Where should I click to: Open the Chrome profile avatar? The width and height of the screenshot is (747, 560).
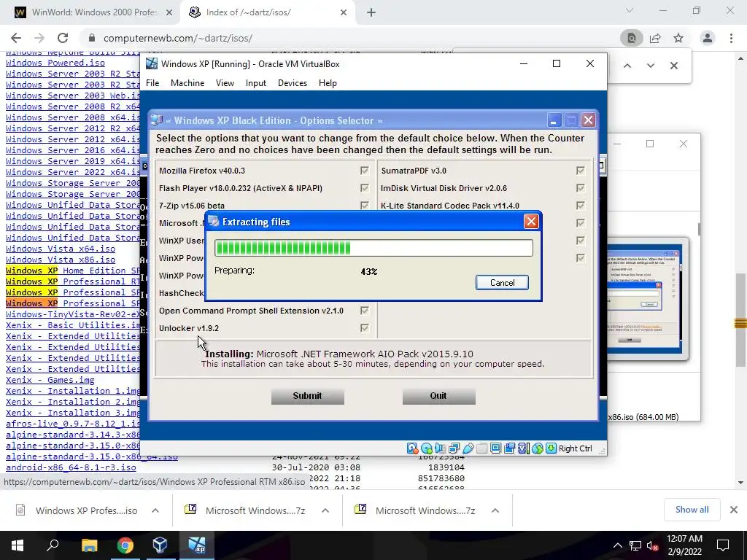(x=708, y=38)
